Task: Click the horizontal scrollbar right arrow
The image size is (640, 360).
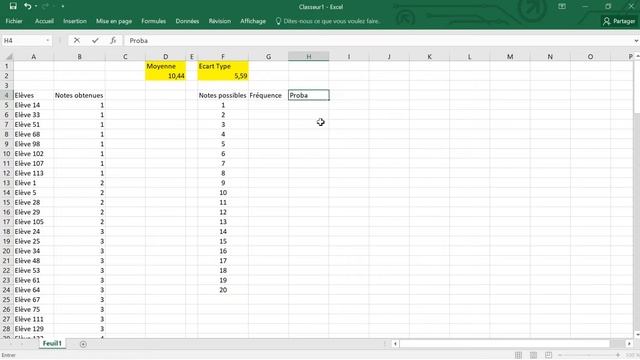Action: 629,344
